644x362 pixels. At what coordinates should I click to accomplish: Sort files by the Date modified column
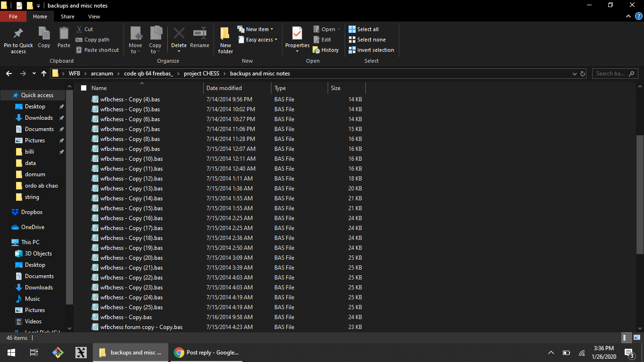coord(224,88)
